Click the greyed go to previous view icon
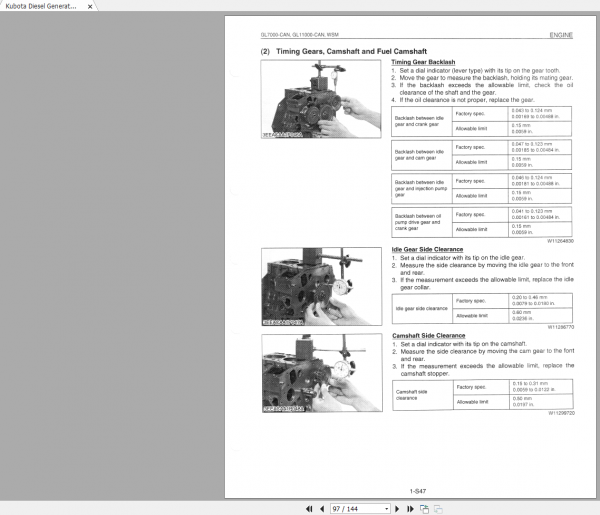The width and height of the screenshot is (600, 515). click(x=438, y=509)
